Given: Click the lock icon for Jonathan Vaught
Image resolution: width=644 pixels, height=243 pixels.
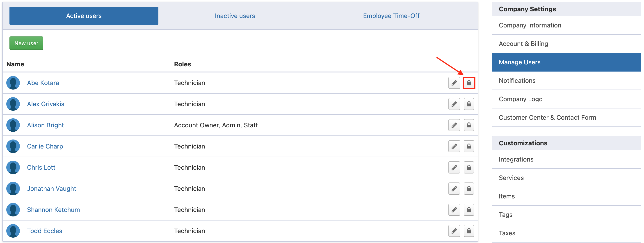Looking at the screenshot, I should point(468,189).
